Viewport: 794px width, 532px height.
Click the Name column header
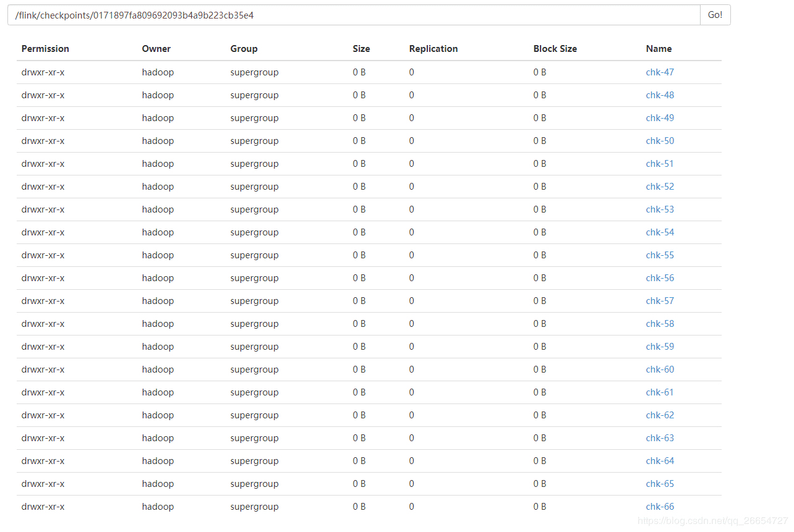pos(659,49)
